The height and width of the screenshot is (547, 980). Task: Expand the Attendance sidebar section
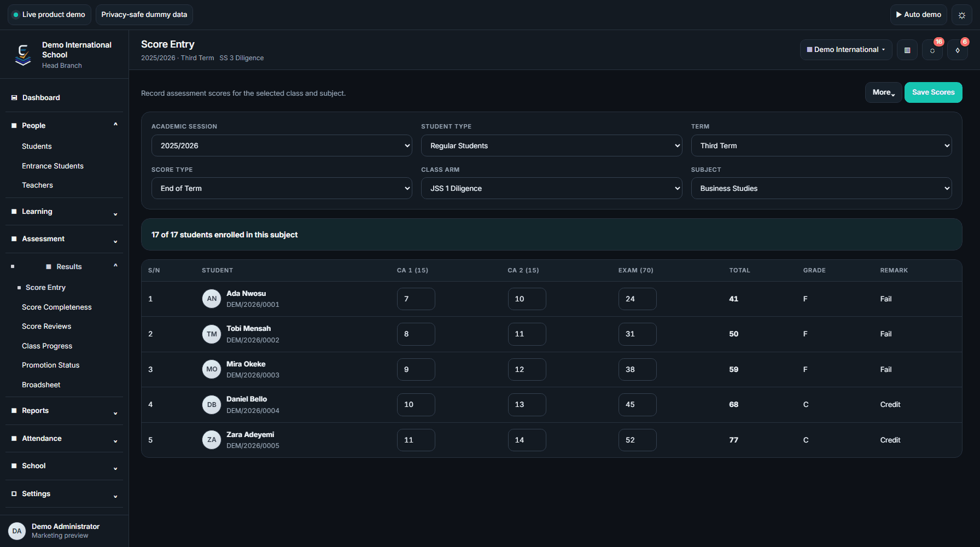pyautogui.click(x=64, y=439)
